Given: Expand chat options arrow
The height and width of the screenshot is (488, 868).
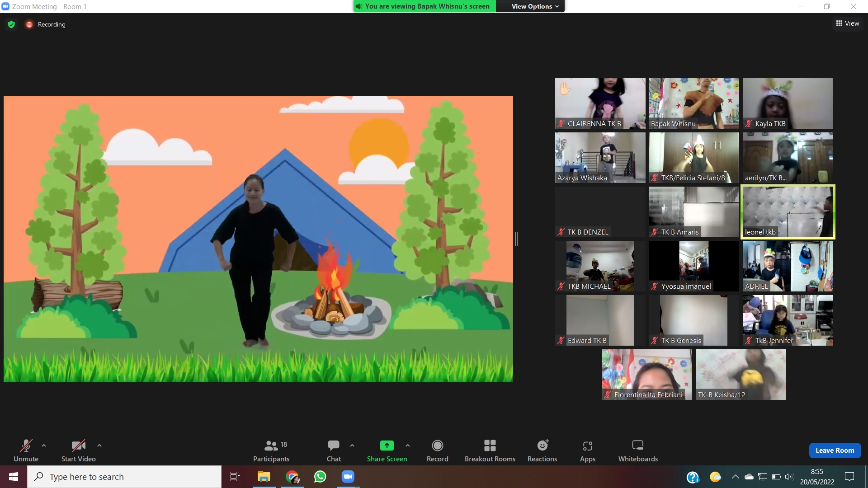Looking at the screenshot, I should [x=352, y=446].
